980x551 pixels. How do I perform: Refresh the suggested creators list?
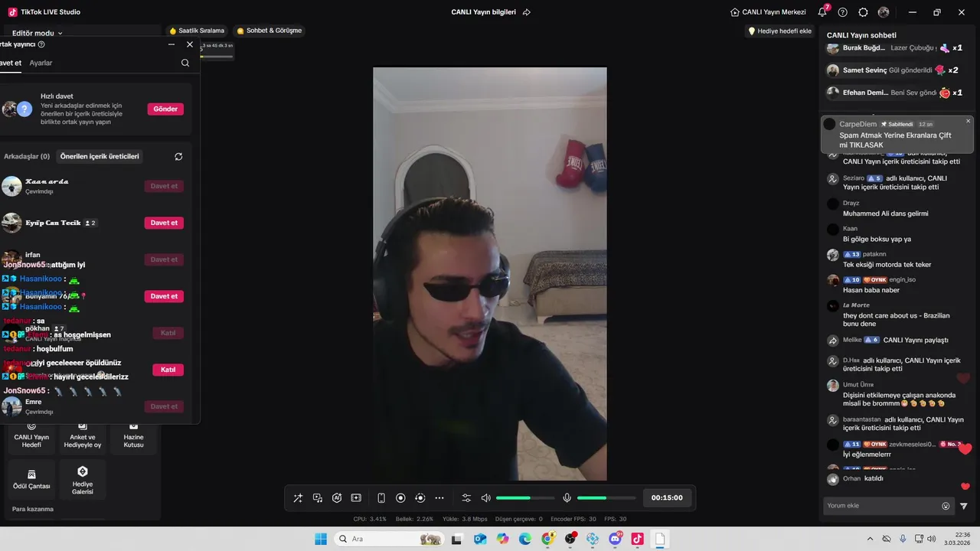[178, 156]
